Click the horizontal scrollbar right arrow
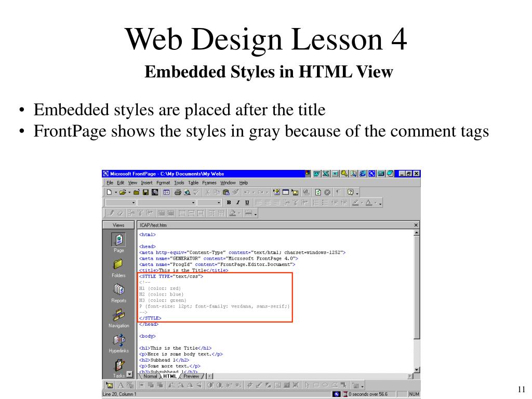 [410, 376]
